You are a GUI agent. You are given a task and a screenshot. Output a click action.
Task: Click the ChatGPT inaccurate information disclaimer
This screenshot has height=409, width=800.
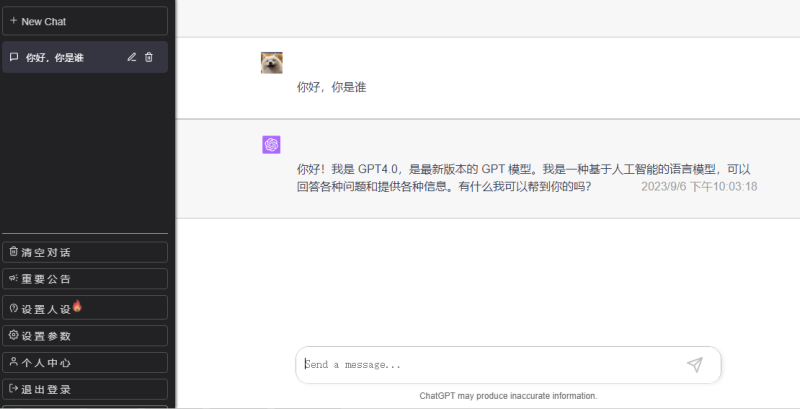click(x=508, y=396)
